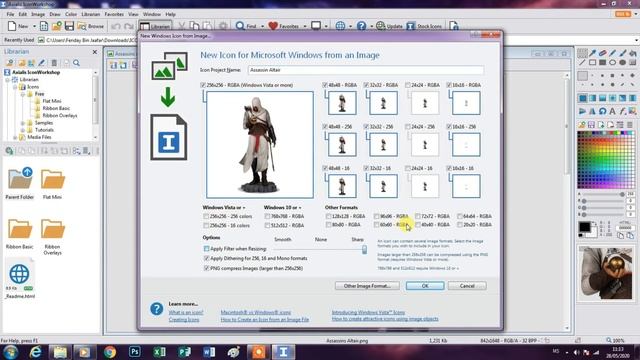Screen dimensions: 640x360
Task: Open the Image menu
Action: pos(38,14)
